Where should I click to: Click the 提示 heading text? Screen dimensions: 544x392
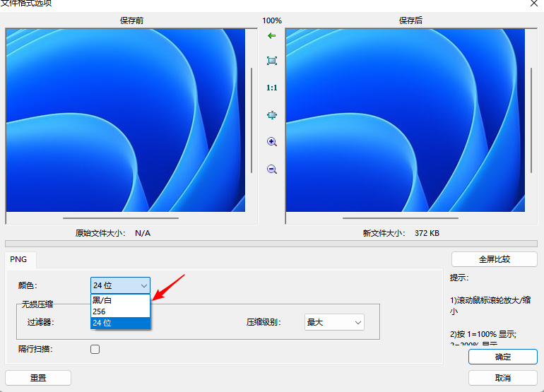click(x=459, y=278)
